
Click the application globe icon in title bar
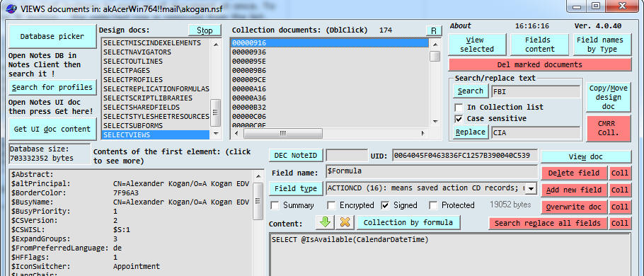(x=11, y=8)
